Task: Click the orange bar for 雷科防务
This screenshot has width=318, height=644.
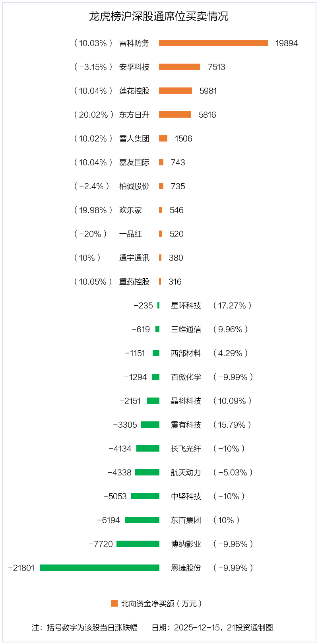Action: [213, 43]
